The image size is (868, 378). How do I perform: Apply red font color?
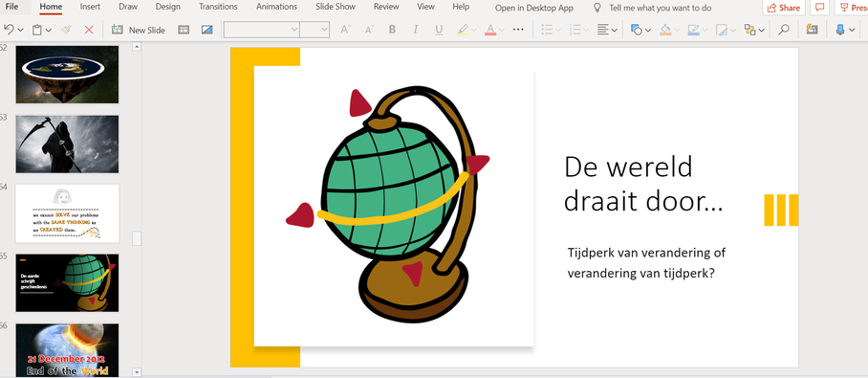(x=489, y=30)
